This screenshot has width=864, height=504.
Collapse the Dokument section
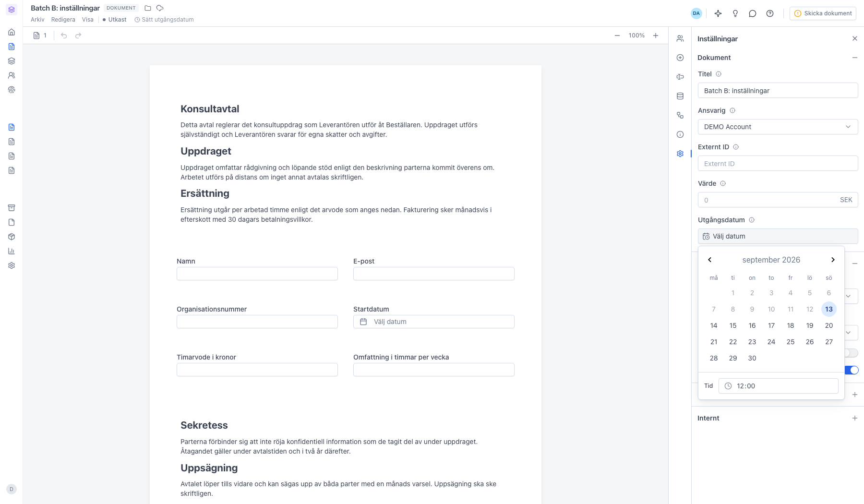855,58
